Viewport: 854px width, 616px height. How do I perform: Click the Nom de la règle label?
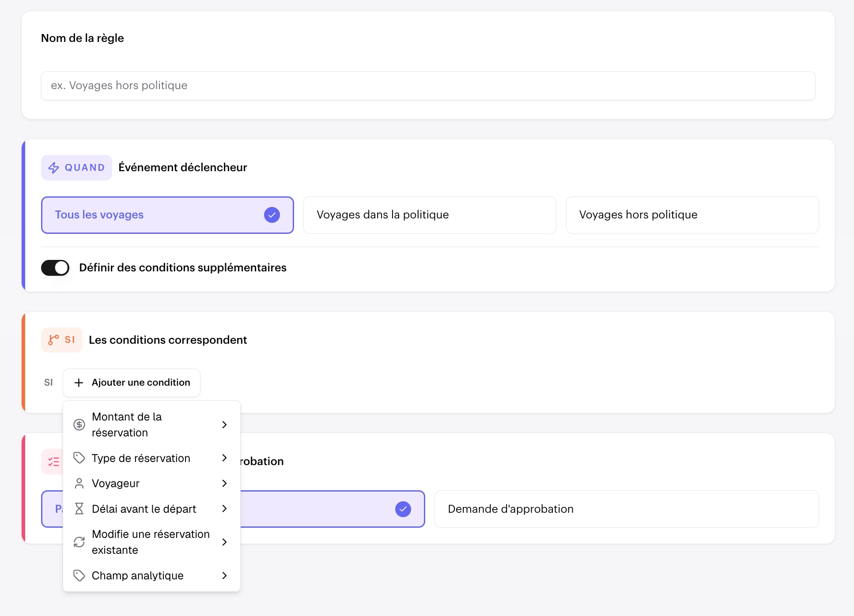pos(83,38)
